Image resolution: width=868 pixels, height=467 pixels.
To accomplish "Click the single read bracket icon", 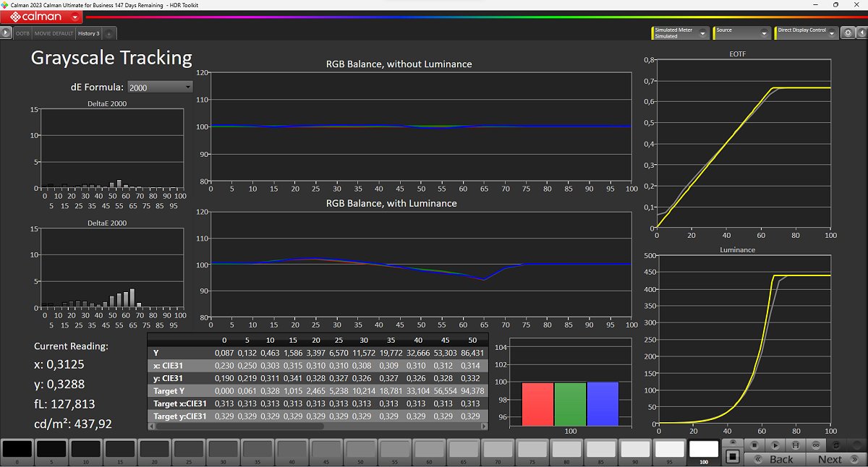I will [x=795, y=445].
